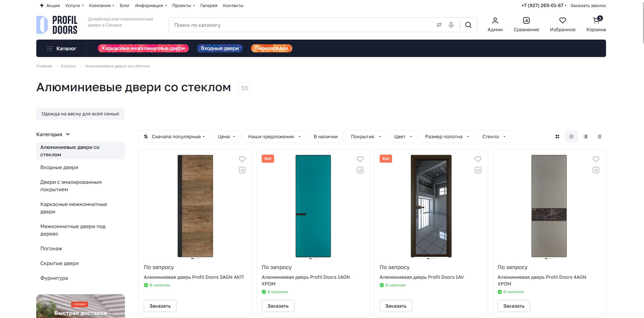Switch to large tile grid view
644x318 pixels.
pos(557,137)
